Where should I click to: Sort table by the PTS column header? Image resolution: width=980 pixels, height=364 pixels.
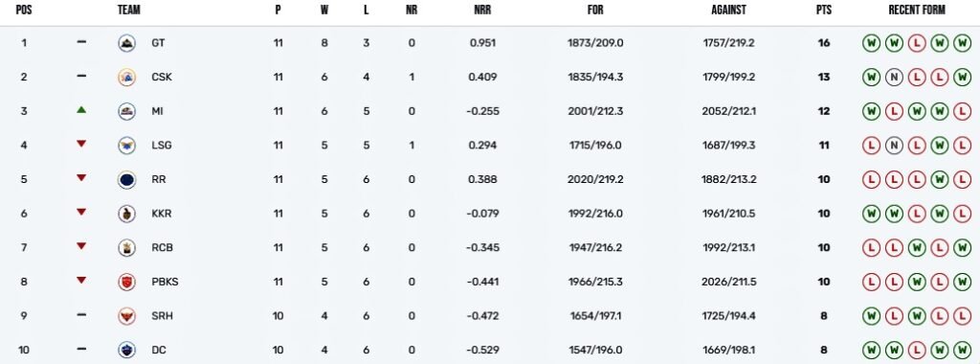824,11
